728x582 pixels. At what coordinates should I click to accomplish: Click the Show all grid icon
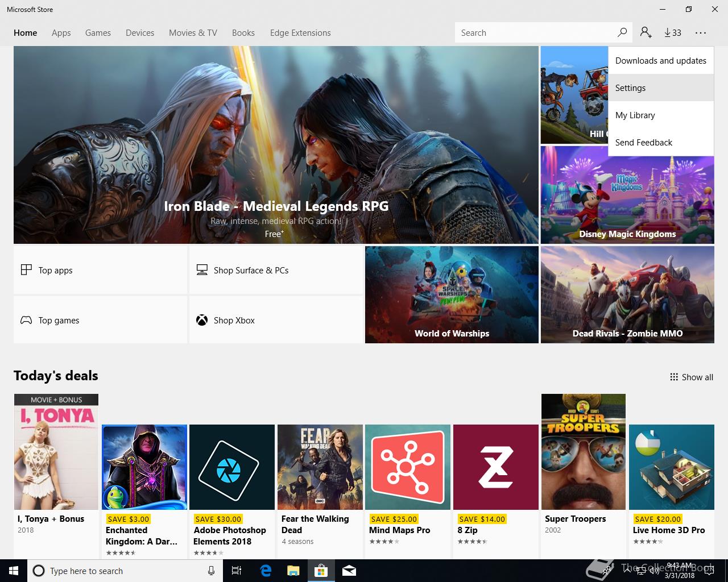[674, 377]
